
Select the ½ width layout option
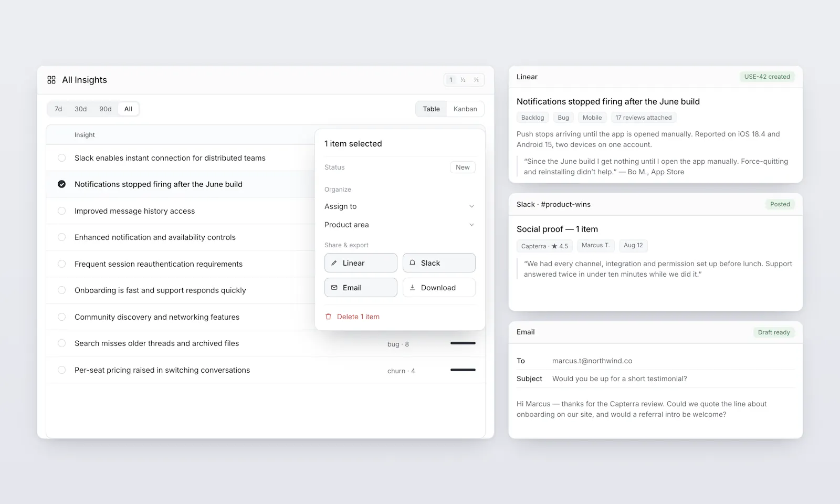(463, 80)
